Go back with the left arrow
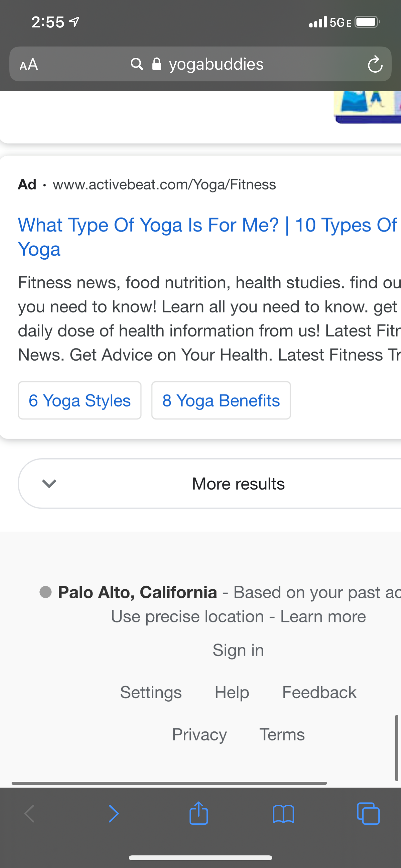 [30, 814]
